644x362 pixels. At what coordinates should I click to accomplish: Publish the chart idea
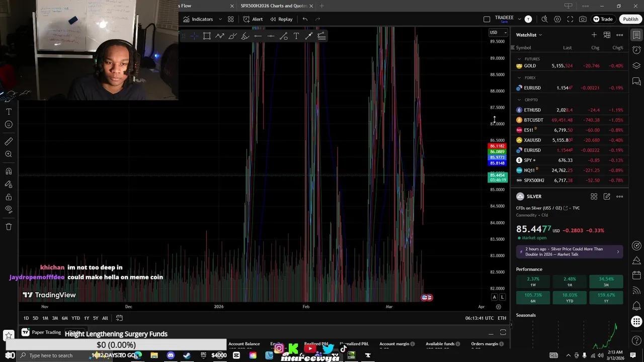[630, 19]
